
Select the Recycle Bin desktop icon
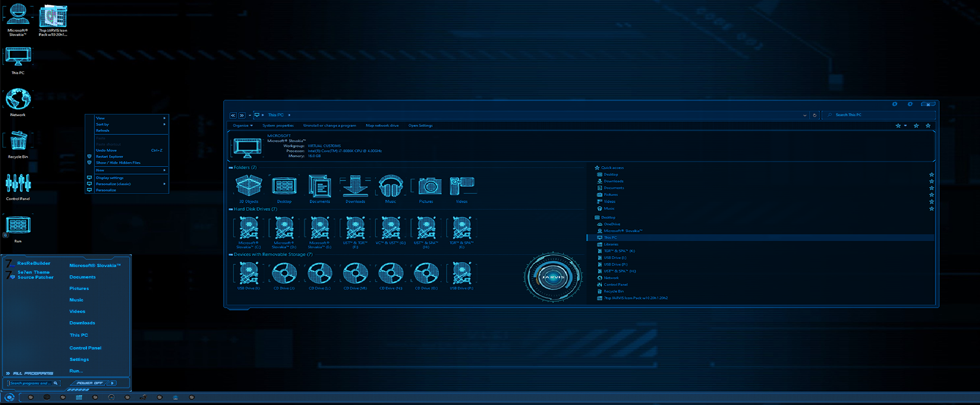[x=18, y=140]
